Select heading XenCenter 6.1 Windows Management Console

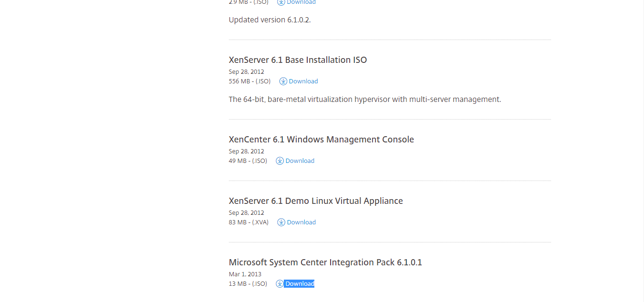pos(322,139)
